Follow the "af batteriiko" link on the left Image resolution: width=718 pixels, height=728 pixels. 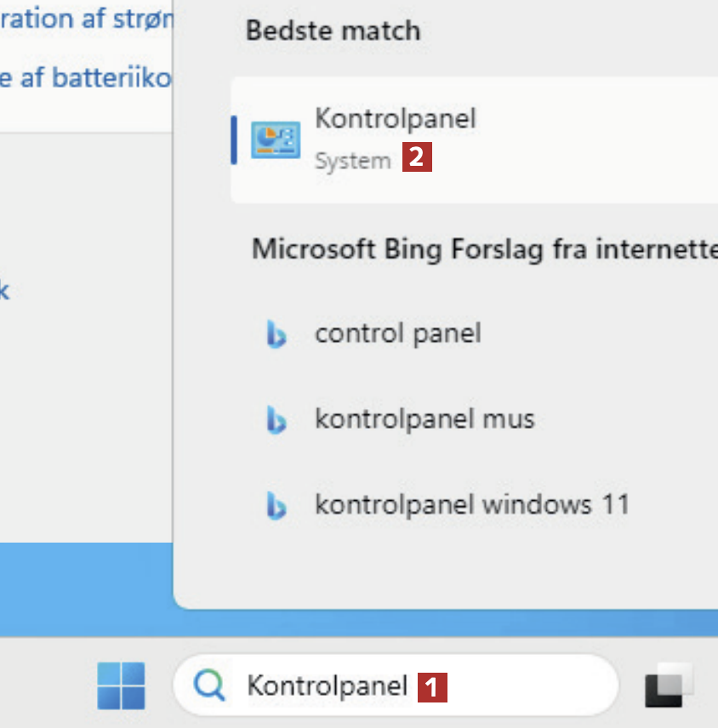pos(85,78)
